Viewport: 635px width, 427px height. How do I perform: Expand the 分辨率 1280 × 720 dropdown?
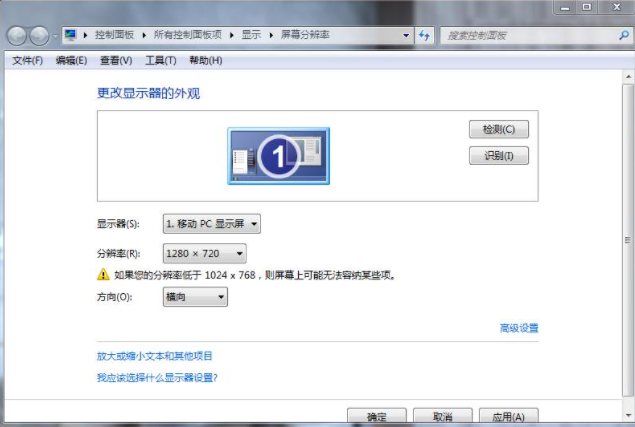(x=204, y=254)
